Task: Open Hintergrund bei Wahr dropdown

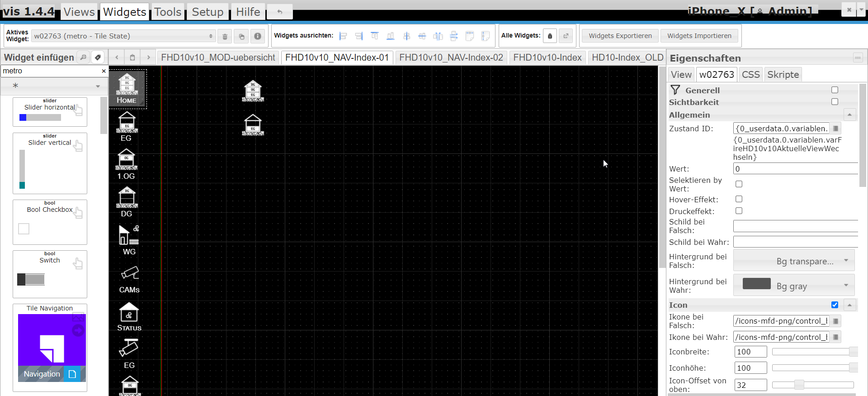Action: (x=794, y=286)
